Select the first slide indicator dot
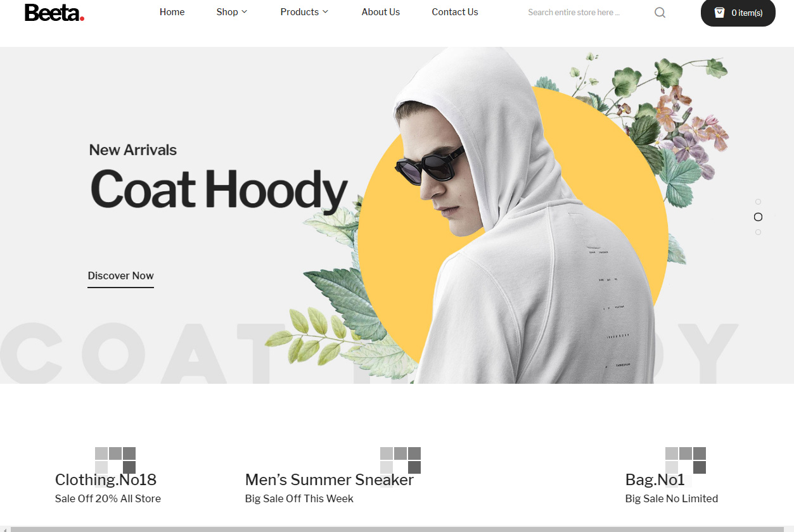The image size is (794, 532). (x=758, y=201)
